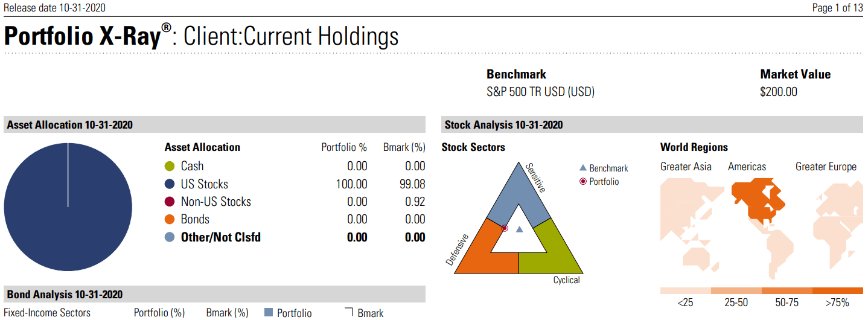Image resolution: width=868 pixels, height=320 pixels.
Task: Click the Portfolio square bond legend icon
Action: tap(269, 312)
